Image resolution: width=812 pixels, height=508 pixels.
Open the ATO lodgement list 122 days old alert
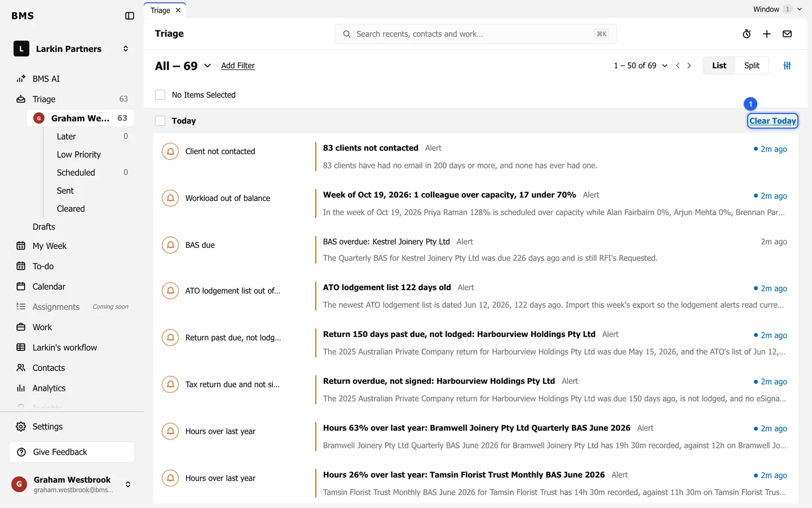pyautogui.click(x=475, y=296)
